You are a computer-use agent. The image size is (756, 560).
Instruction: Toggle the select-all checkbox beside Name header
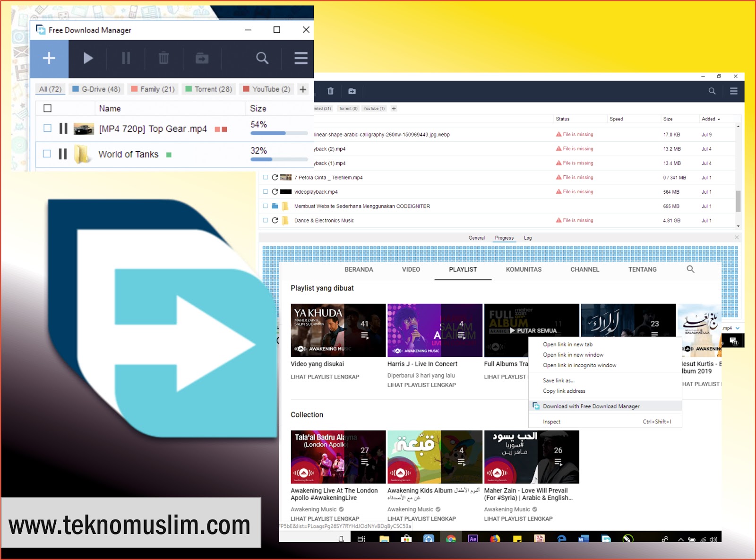point(47,108)
